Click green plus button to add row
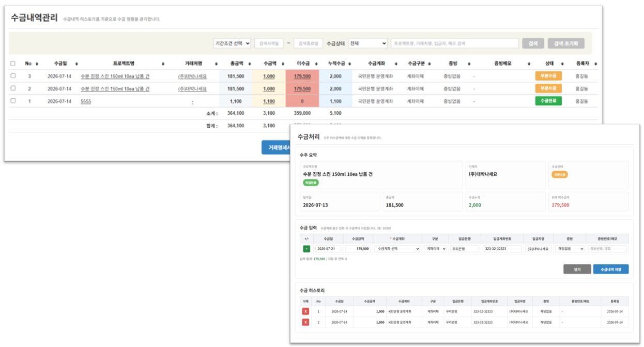The width and height of the screenshot is (644, 347). pos(306,249)
